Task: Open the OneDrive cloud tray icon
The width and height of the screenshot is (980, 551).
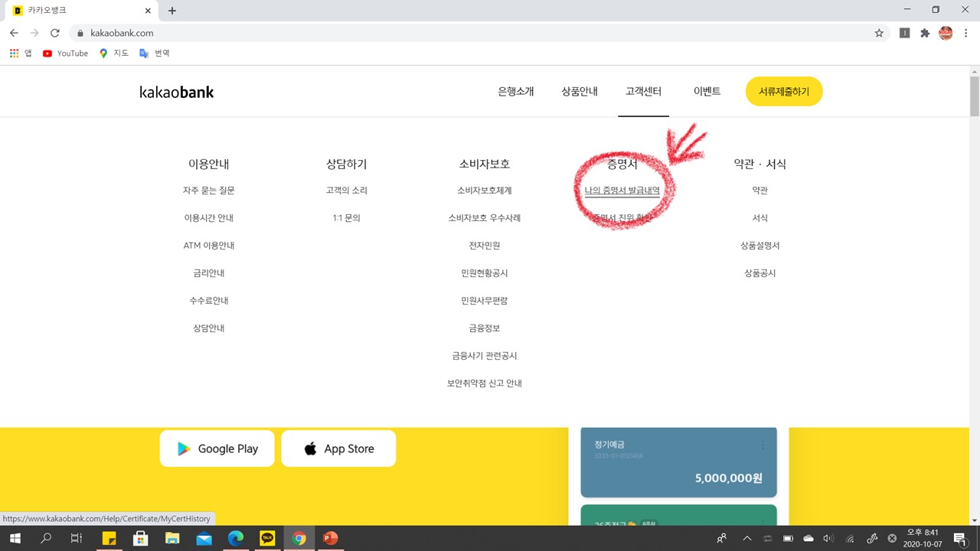Action: click(x=808, y=538)
